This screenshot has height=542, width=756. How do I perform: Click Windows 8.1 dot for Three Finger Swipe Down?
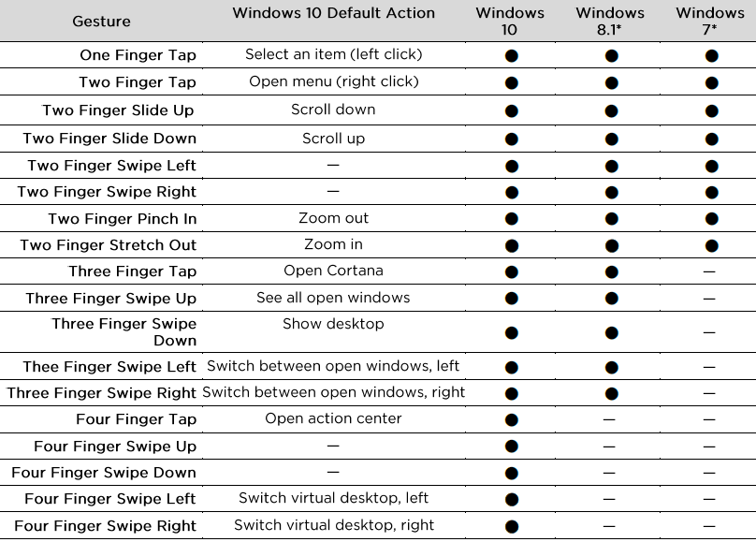click(611, 332)
